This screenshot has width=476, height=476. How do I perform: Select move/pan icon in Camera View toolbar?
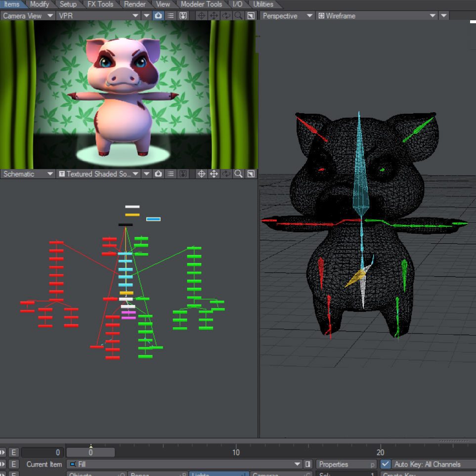point(214,16)
